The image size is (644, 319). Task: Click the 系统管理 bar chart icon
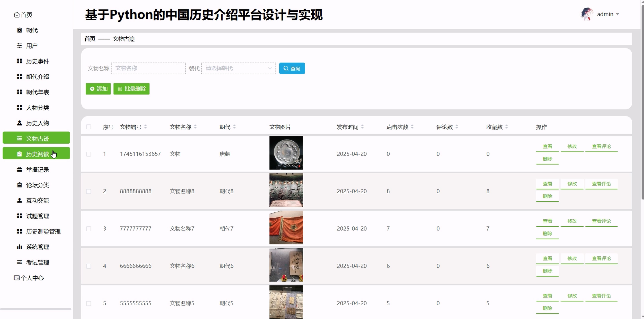tap(20, 247)
